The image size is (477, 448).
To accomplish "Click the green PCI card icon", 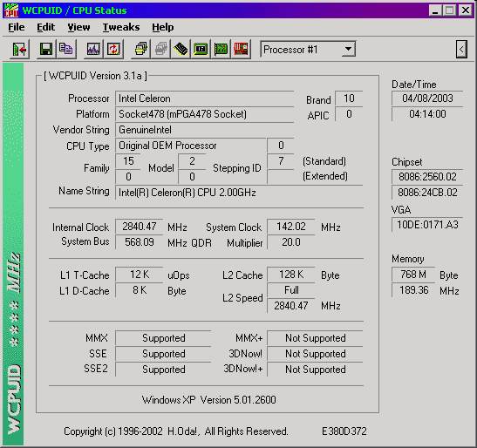I will tap(221, 49).
